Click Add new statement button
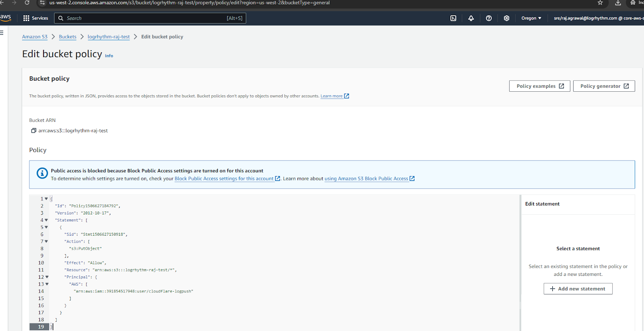The image size is (644, 331). click(x=578, y=289)
